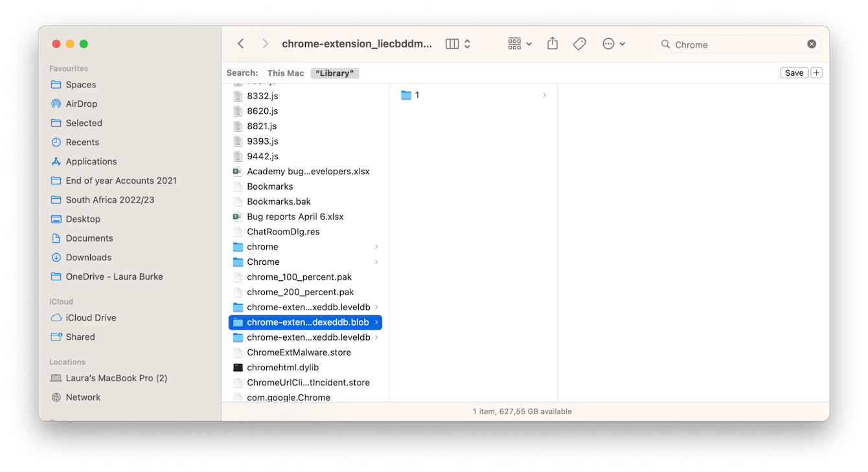Open folder 1 in the results column
This screenshot has height=472, width=868.
point(418,95)
